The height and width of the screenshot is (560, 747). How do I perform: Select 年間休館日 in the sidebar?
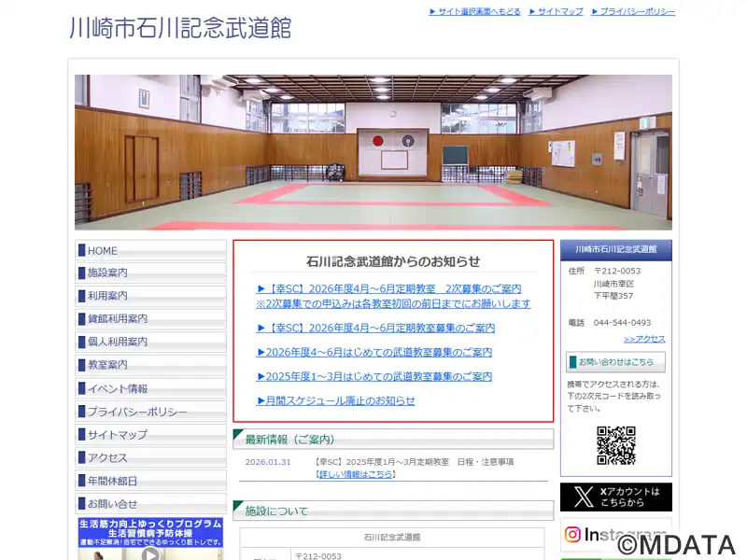tap(150, 481)
